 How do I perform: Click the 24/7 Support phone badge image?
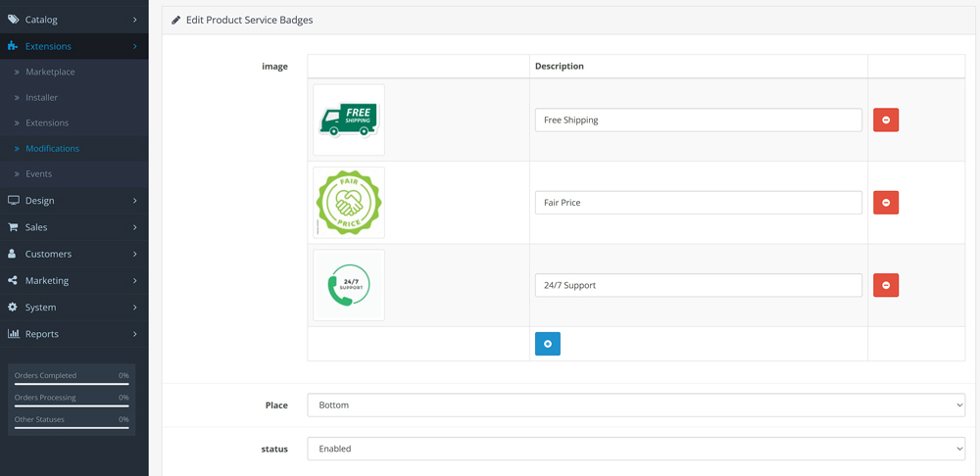(x=348, y=285)
